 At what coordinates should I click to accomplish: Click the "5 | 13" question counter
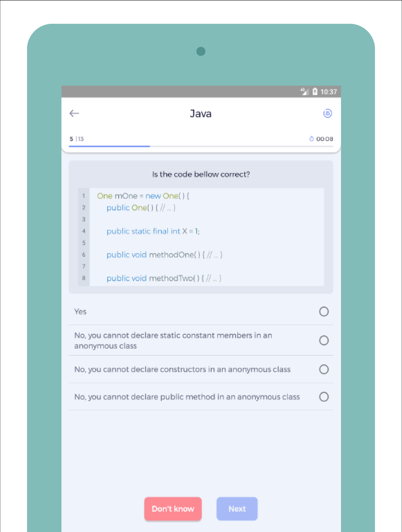(x=76, y=139)
